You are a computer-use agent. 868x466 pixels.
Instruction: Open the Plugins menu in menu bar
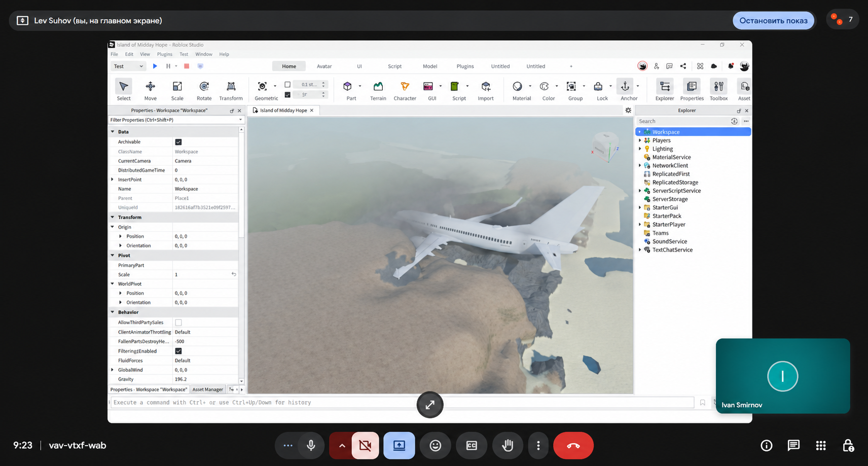pyautogui.click(x=164, y=54)
